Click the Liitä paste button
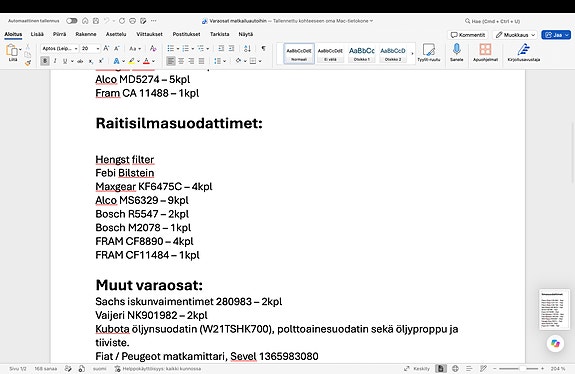The width and height of the screenshot is (575, 374). point(13,53)
